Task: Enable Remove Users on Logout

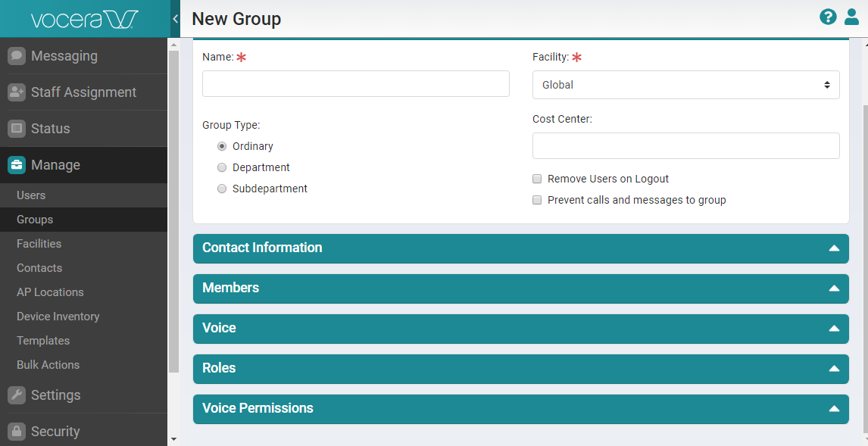Action: tap(537, 179)
